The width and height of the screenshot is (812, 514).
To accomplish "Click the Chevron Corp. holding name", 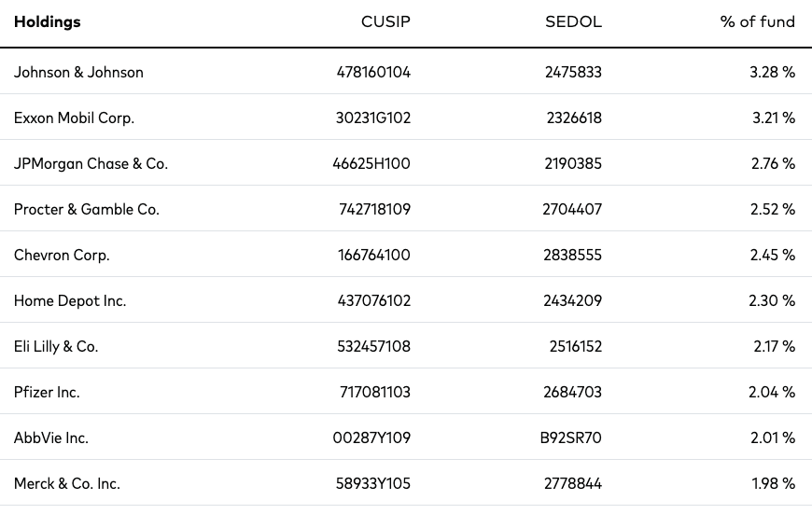I will click(62, 256).
